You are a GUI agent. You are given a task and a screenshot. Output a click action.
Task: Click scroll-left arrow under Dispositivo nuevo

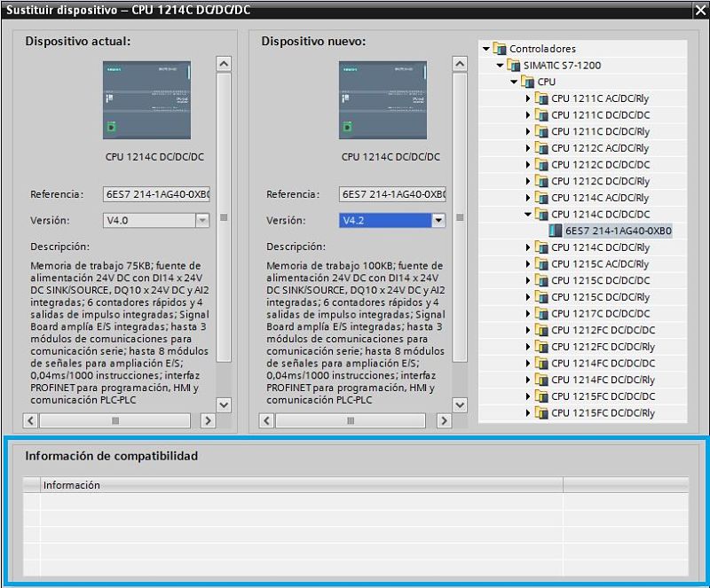pos(266,420)
